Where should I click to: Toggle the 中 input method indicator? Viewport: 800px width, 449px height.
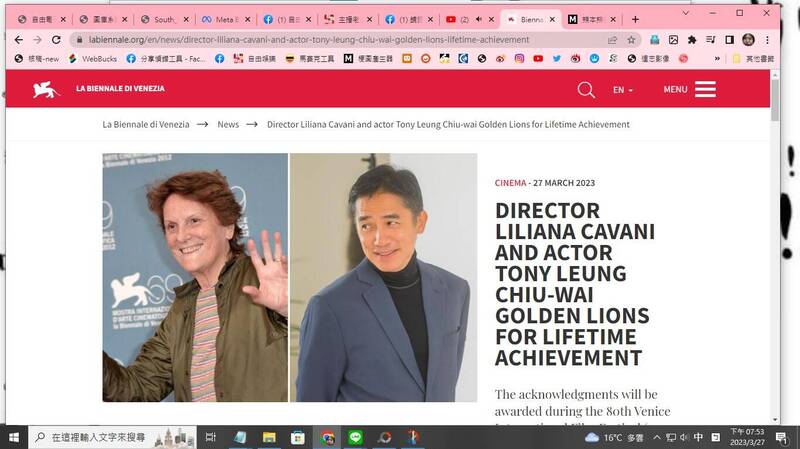tap(698, 437)
